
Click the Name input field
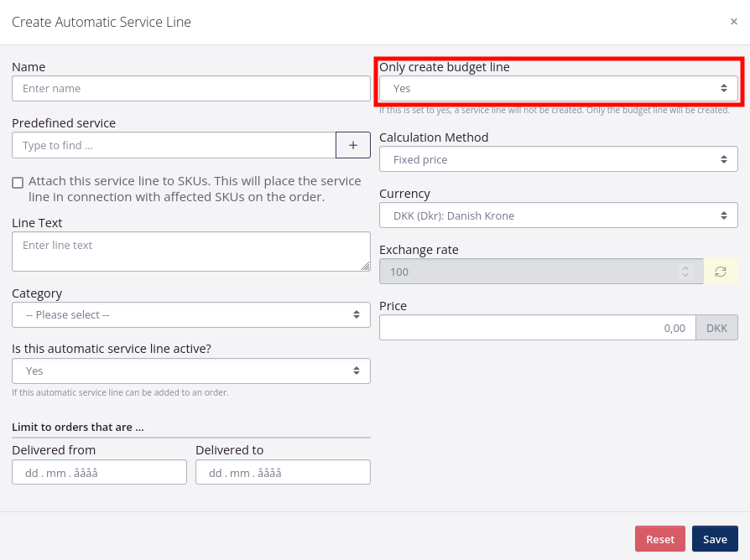[x=190, y=88]
